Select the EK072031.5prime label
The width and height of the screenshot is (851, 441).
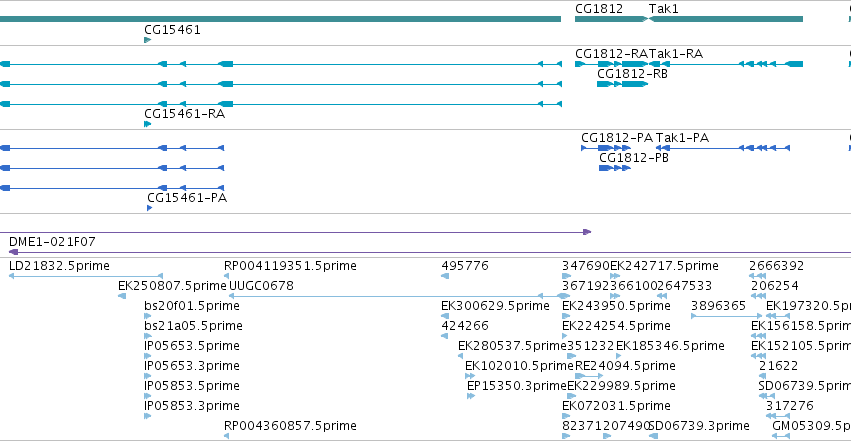pos(617,406)
